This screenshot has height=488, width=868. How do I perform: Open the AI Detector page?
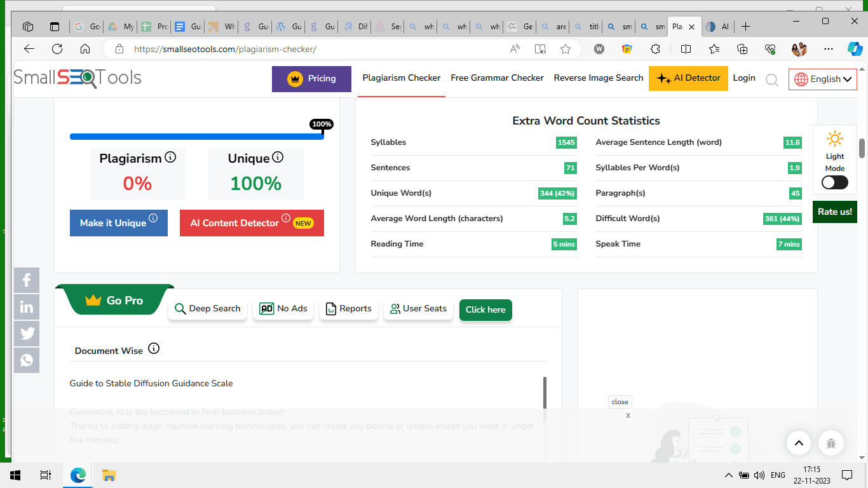click(688, 78)
